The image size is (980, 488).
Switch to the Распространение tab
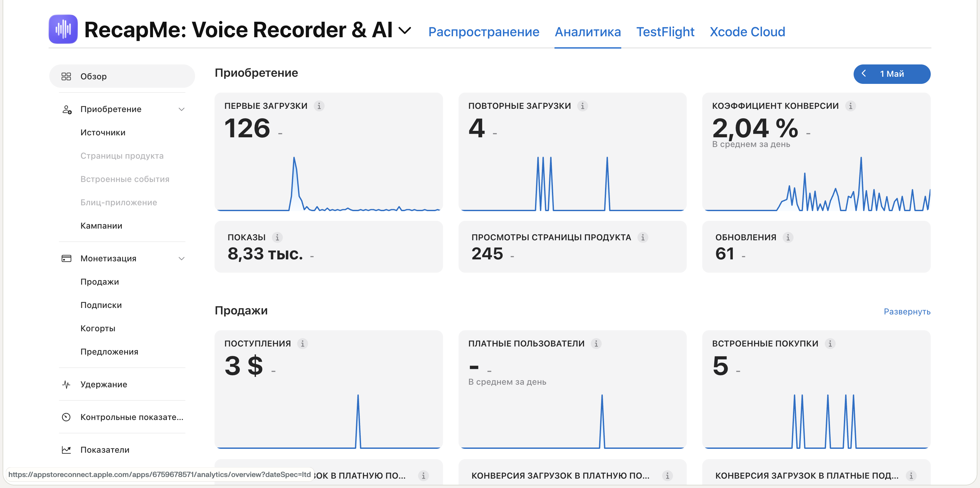tap(484, 31)
